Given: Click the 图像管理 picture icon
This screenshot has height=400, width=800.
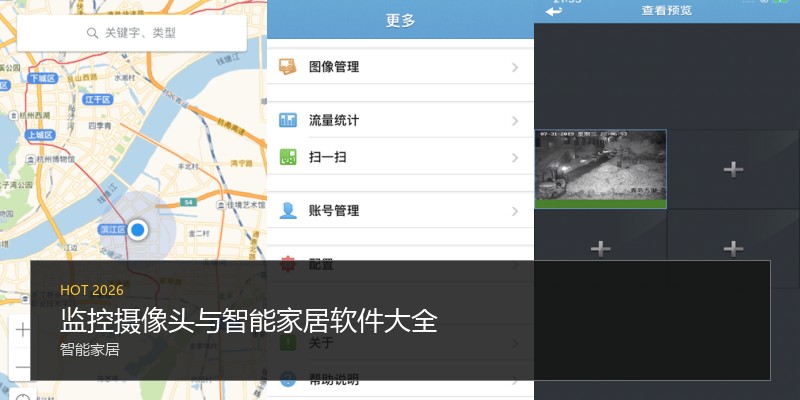Looking at the screenshot, I should 288,67.
